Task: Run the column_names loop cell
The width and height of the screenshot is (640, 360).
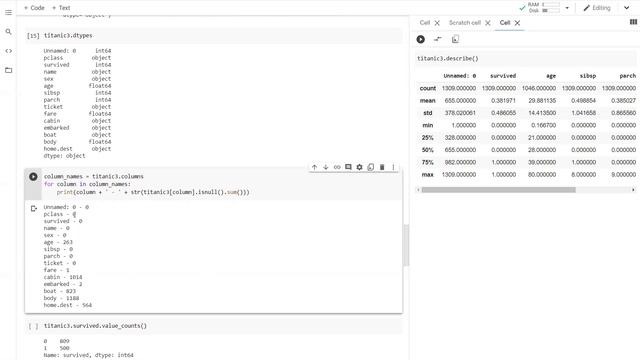Action: tap(33, 177)
